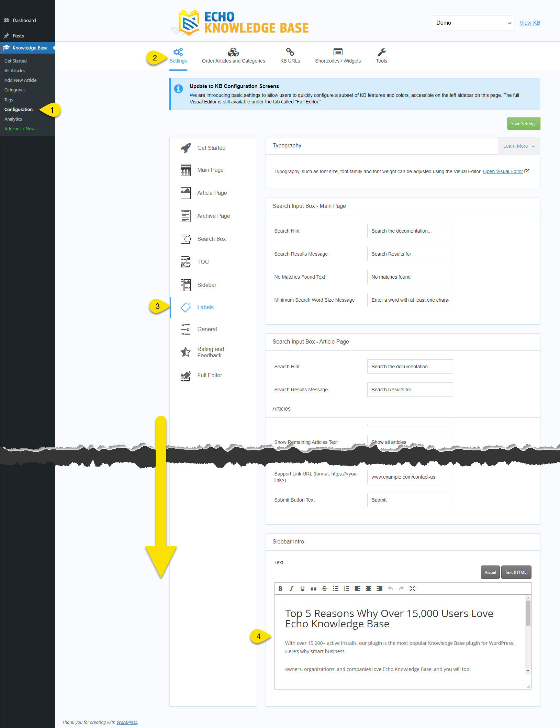Click the Save Settings button

tap(524, 123)
